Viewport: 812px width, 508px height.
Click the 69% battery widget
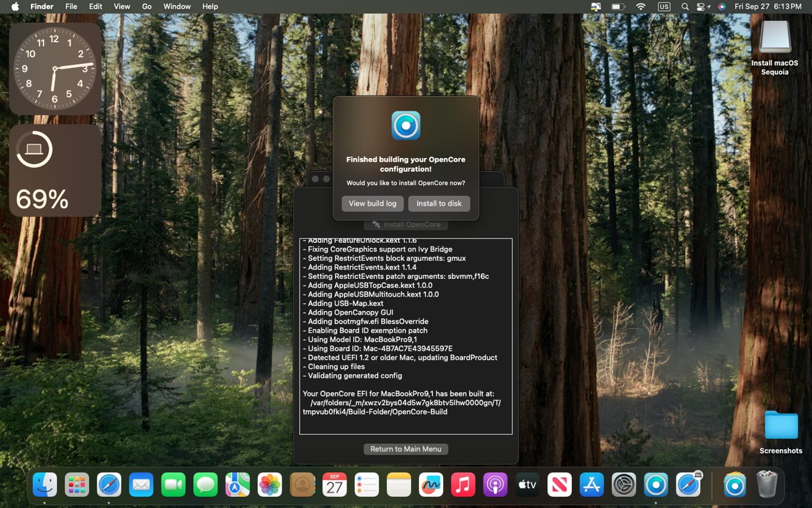55,170
